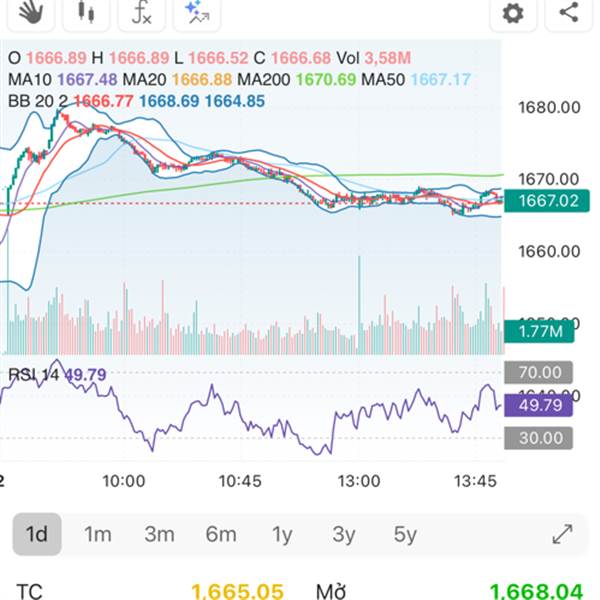The width and height of the screenshot is (600, 600).
Task: Expand chart to fullscreen
Action: tap(563, 534)
